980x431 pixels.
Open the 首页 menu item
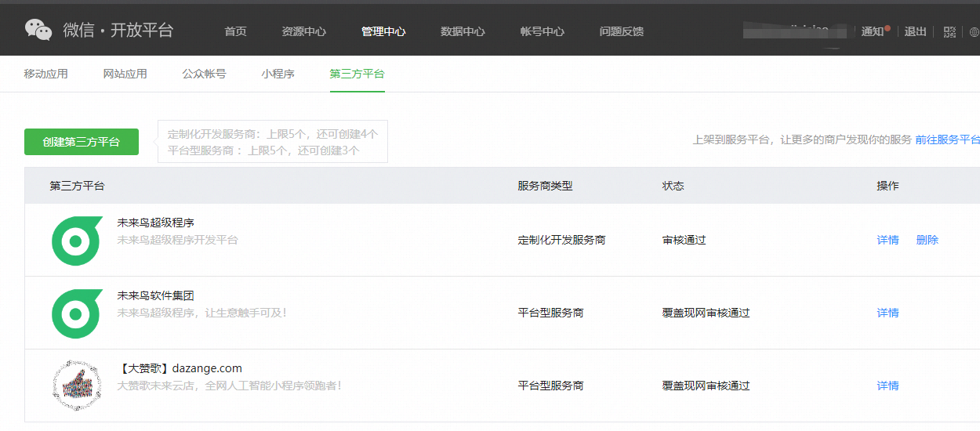point(235,31)
